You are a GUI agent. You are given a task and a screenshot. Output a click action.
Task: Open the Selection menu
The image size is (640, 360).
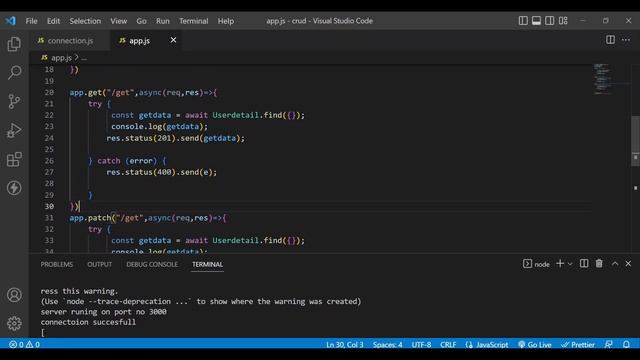[x=85, y=21]
